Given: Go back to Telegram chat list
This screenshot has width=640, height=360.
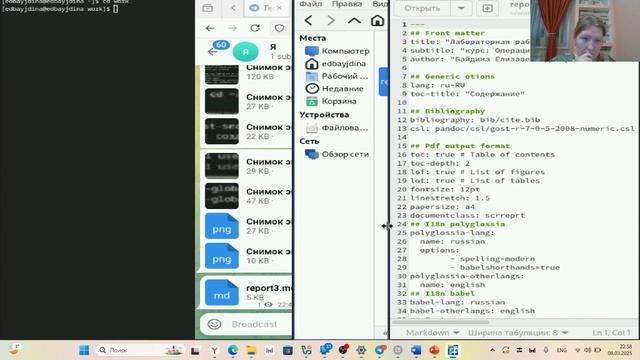Looking at the screenshot, I should click(213, 51).
